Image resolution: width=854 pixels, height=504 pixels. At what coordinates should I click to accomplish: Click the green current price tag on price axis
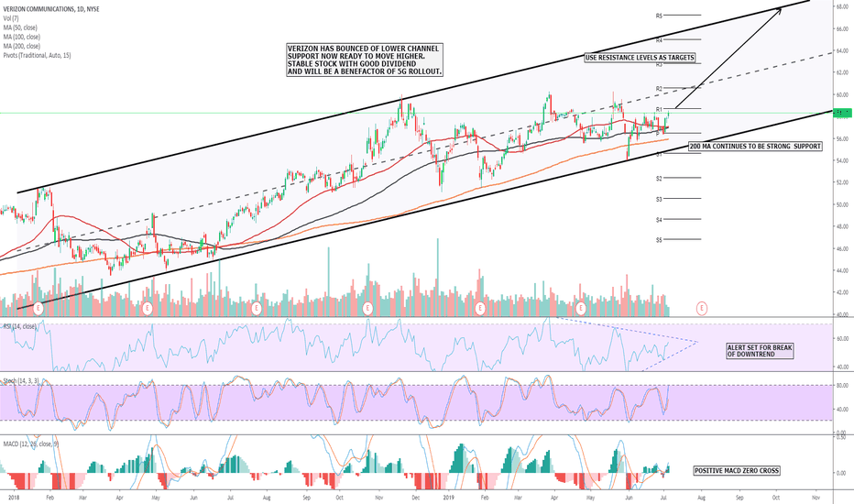[x=843, y=113]
